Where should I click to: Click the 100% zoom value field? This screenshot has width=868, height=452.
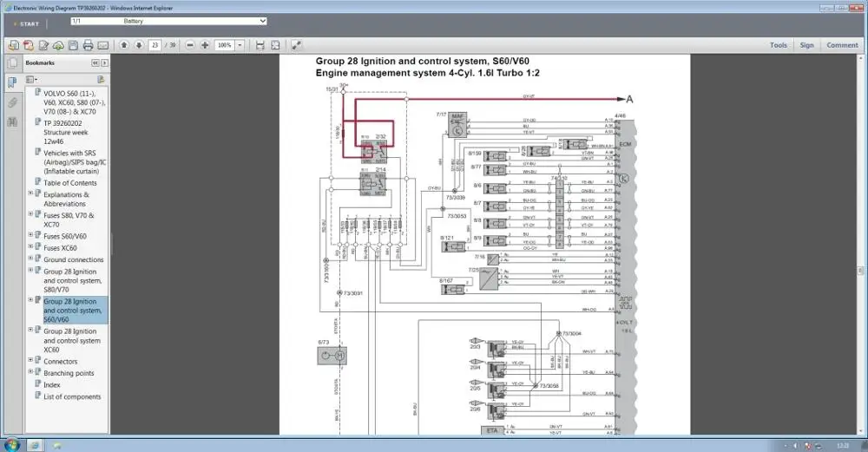point(225,45)
